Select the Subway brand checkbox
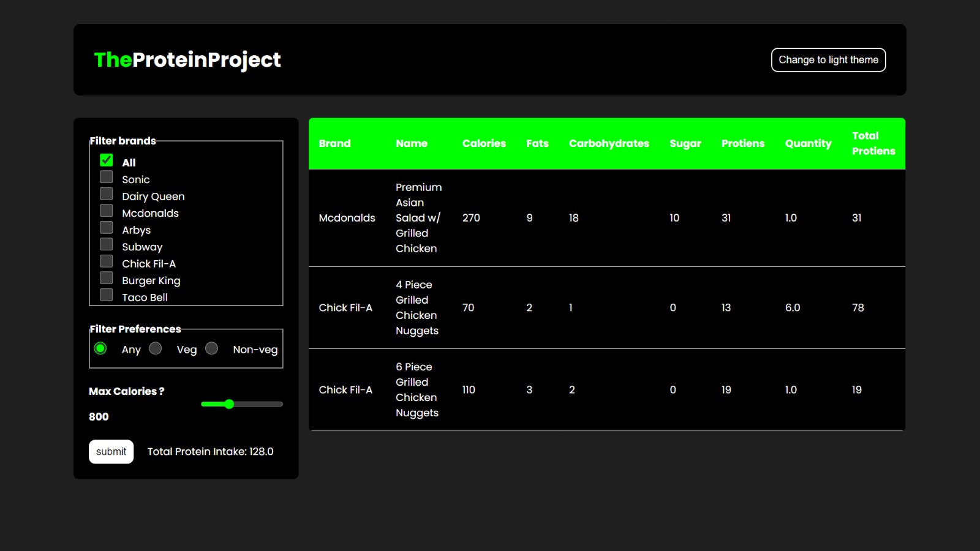Viewport: 980px width, 551px height. coord(107,244)
